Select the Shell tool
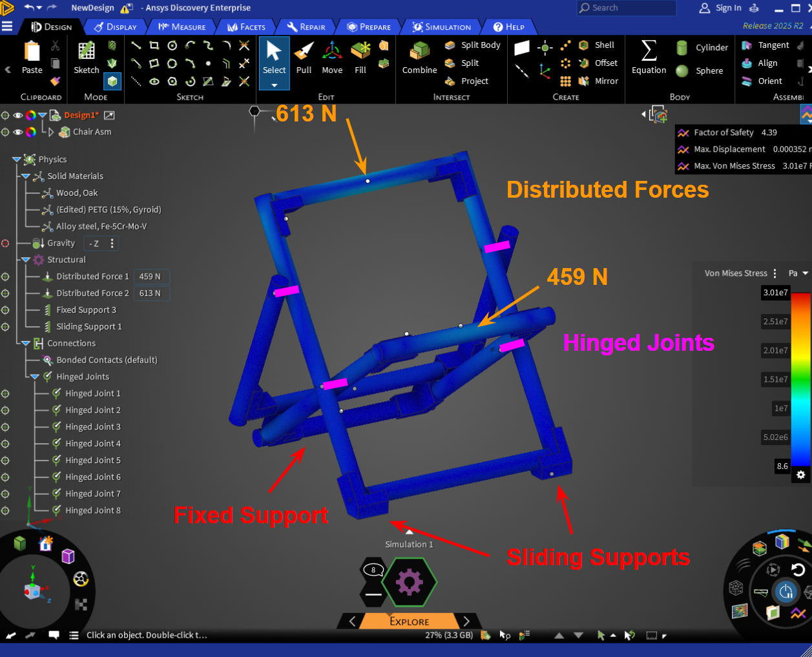 (596, 45)
